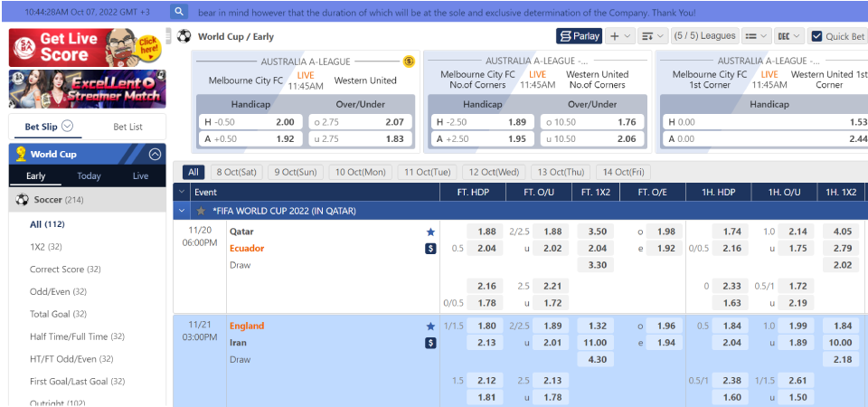
Task: Bet over 2.75 goals at 2.07
Action: coord(361,122)
